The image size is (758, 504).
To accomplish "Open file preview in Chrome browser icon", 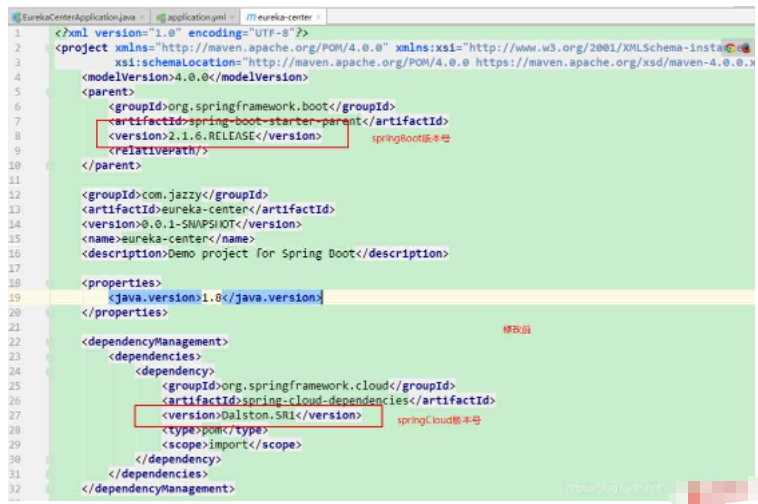I will point(730,48).
